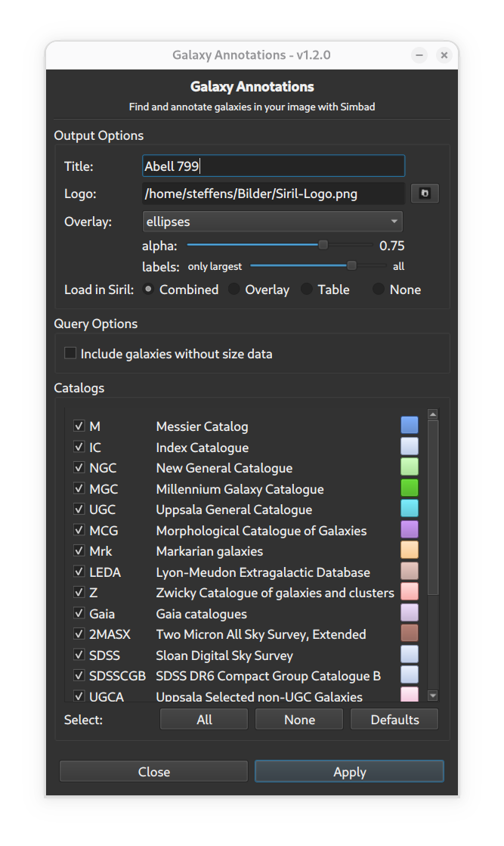
Task: Open the Messier Catalog blue color swatch
Action: 410,425
